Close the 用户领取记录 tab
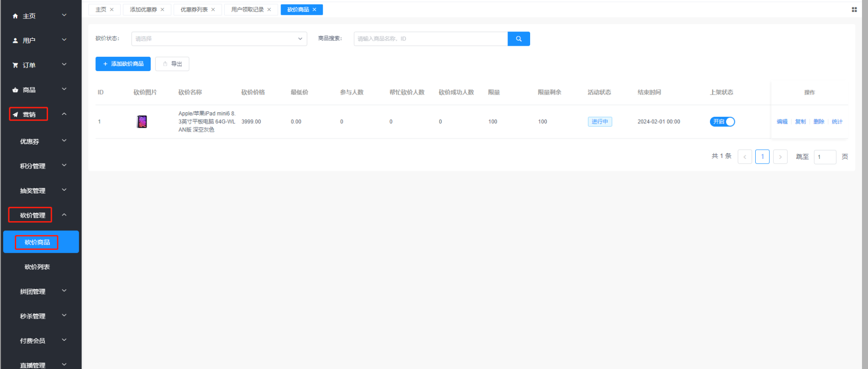This screenshot has height=369, width=868. pos(269,10)
